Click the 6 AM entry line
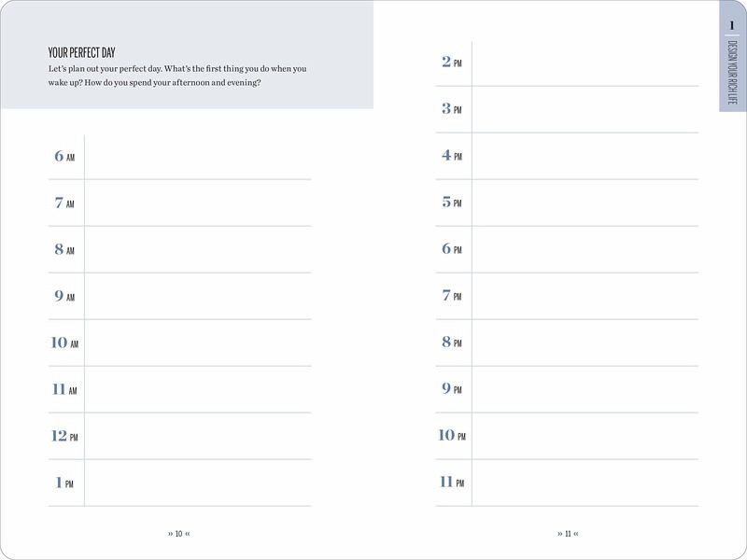 click(x=198, y=157)
